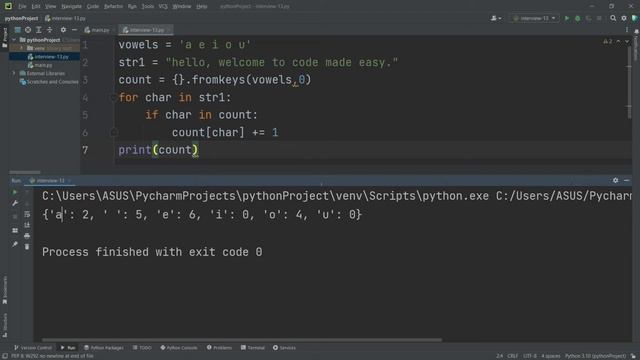
Task: Hide the Project tool window
Action: point(74,30)
